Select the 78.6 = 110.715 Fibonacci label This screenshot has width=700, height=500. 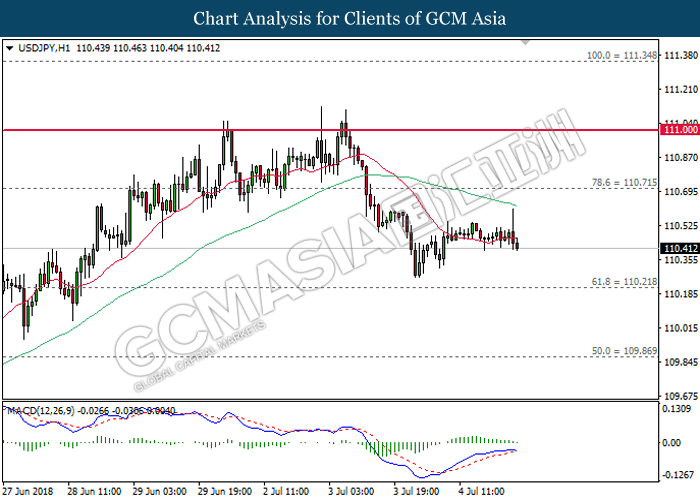click(622, 181)
